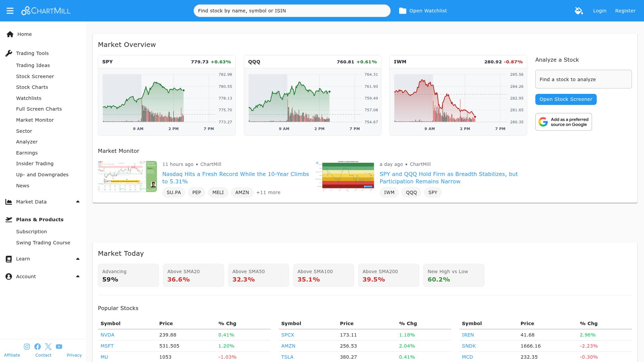
Task: Click the IWM ticker tag
Action: [389, 192]
